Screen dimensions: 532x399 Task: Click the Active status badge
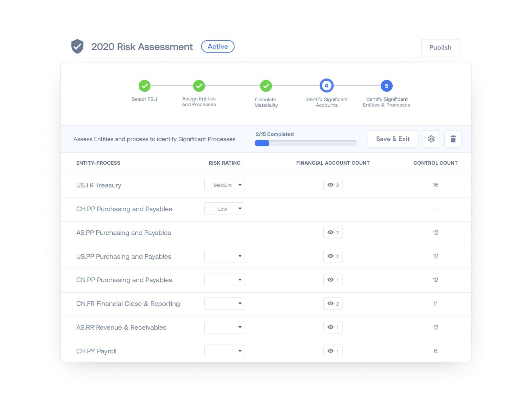tap(218, 47)
